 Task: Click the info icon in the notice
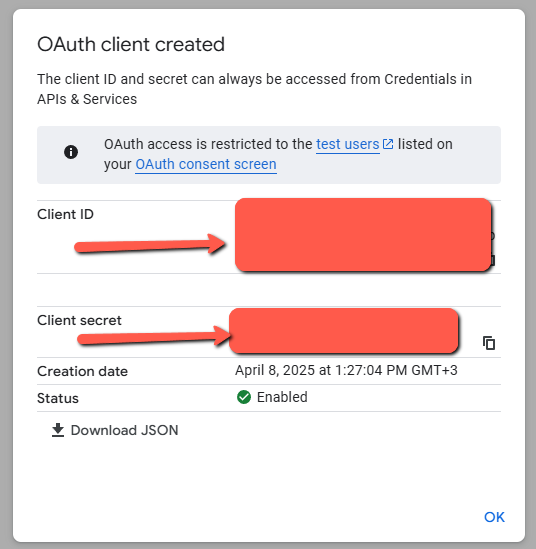[71, 152]
